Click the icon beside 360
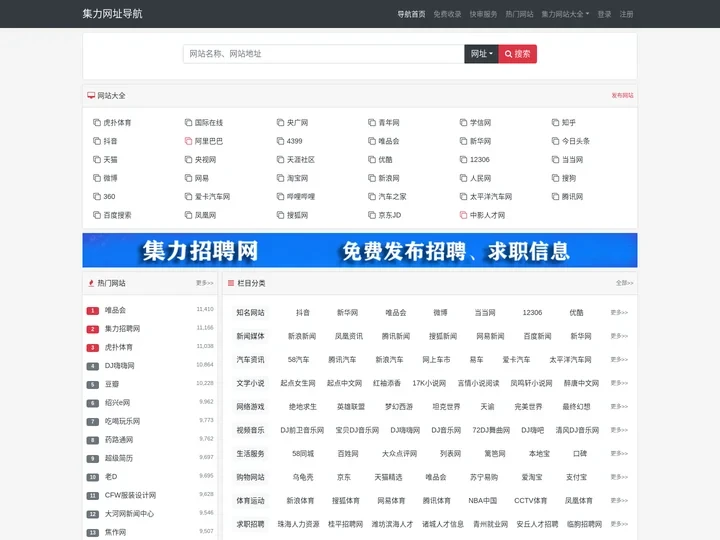720x540 pixels. click(96, 197)
